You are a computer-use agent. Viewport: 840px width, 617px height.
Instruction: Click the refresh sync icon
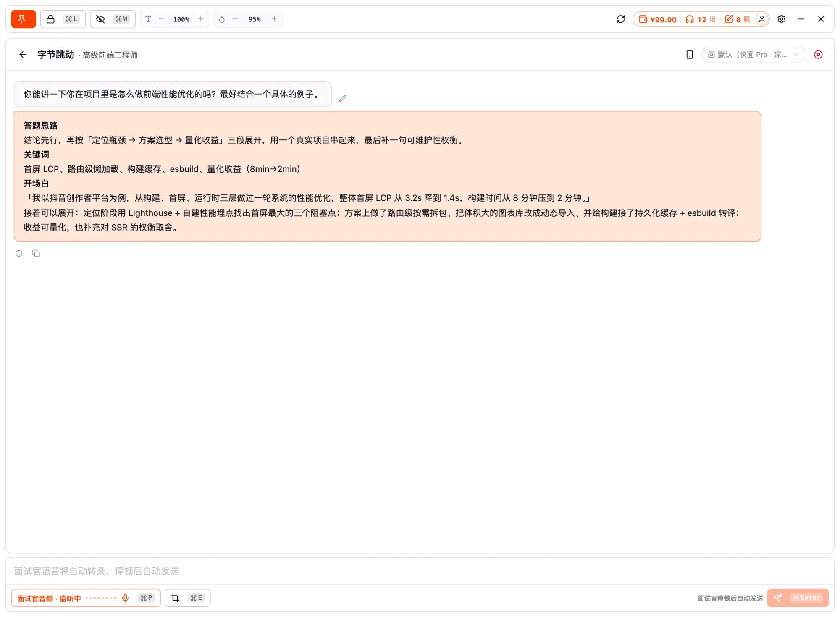pyautogui.click(x=621, y=19)
